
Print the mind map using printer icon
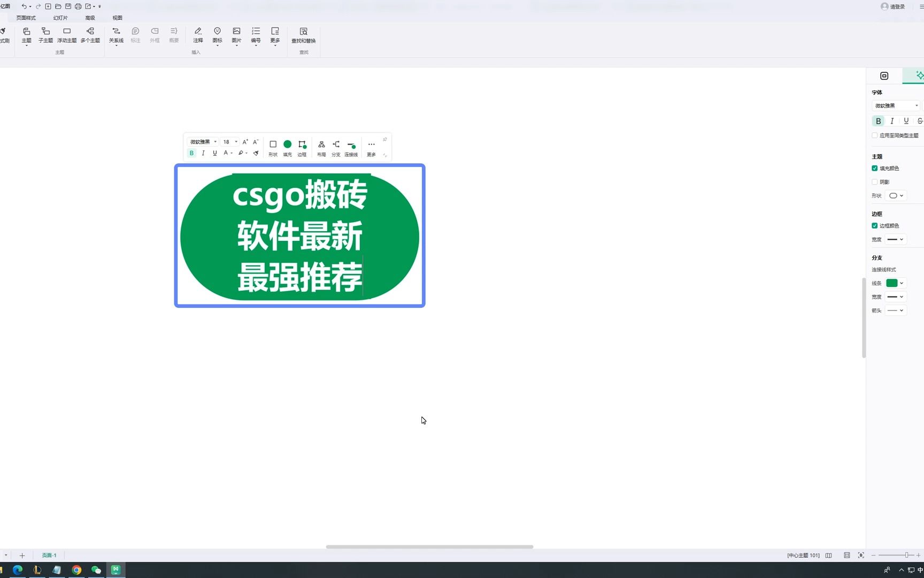point(78,6)
